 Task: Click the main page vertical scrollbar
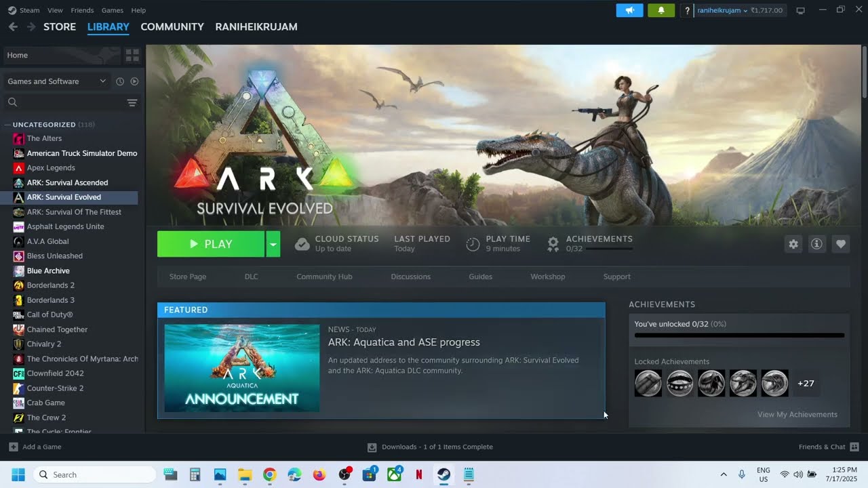pyautogui.click(x=864, y=71)
